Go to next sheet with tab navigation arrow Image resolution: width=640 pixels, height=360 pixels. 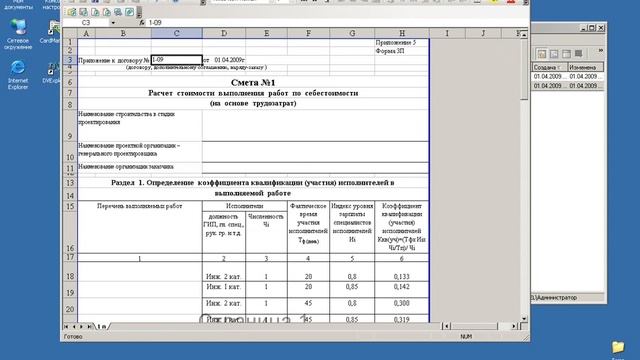tap(81, 327)
